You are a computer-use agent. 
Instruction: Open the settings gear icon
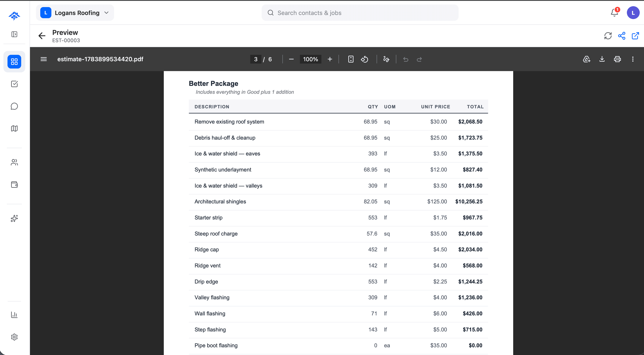15,337
